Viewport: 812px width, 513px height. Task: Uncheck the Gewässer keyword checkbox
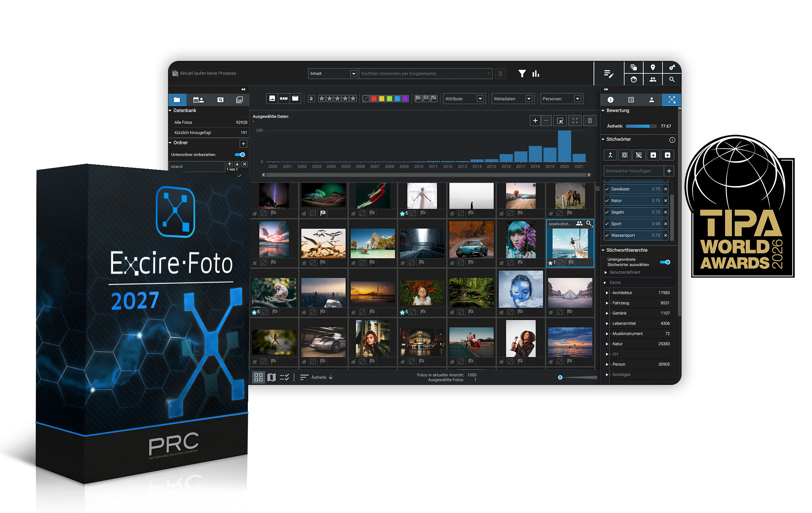(x=607, y=189)
